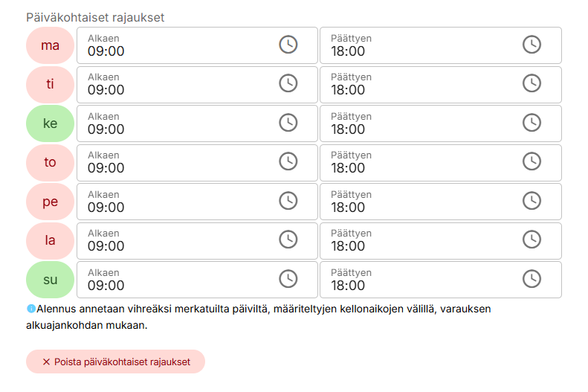Click clock icon in Sunday Alkaen field
Image resolution: width=588 pixels, height=392 pixels.
point(288,279)
